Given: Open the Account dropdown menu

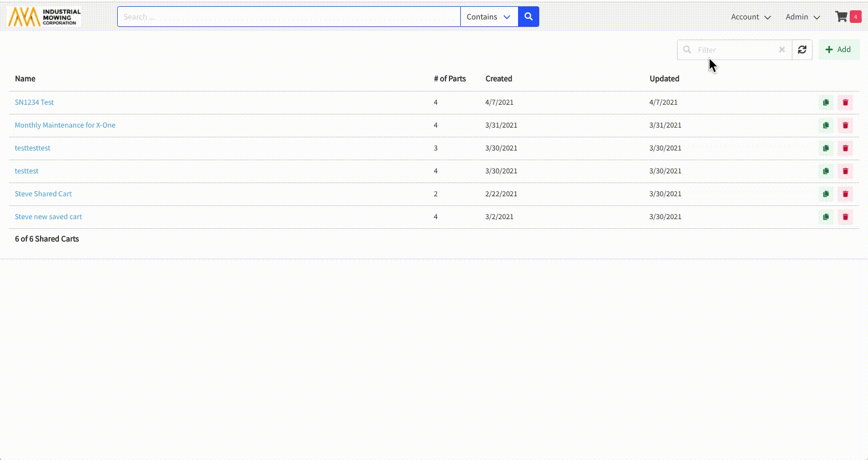Looking at the screenshot, I should click(750, 17).
